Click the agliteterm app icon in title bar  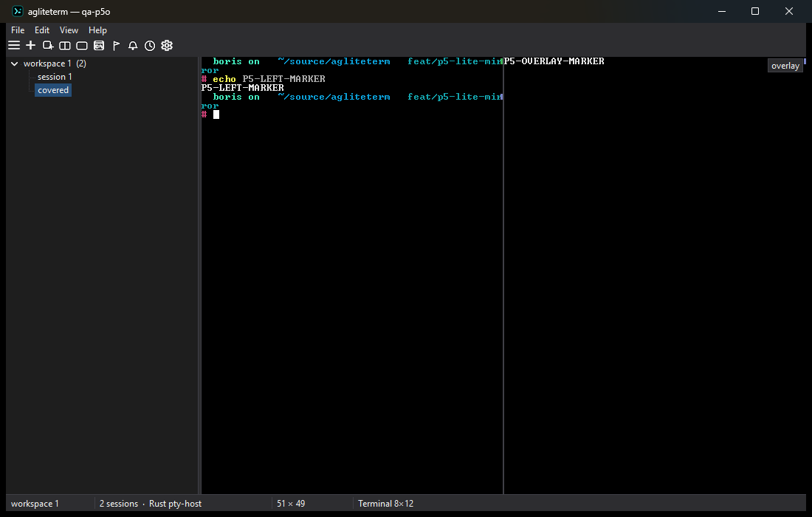point(18,11)
